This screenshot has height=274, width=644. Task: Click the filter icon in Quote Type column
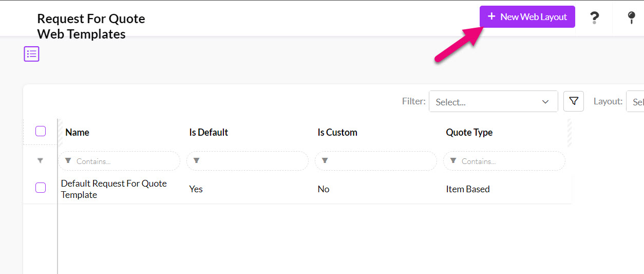[x=453, y=161]
